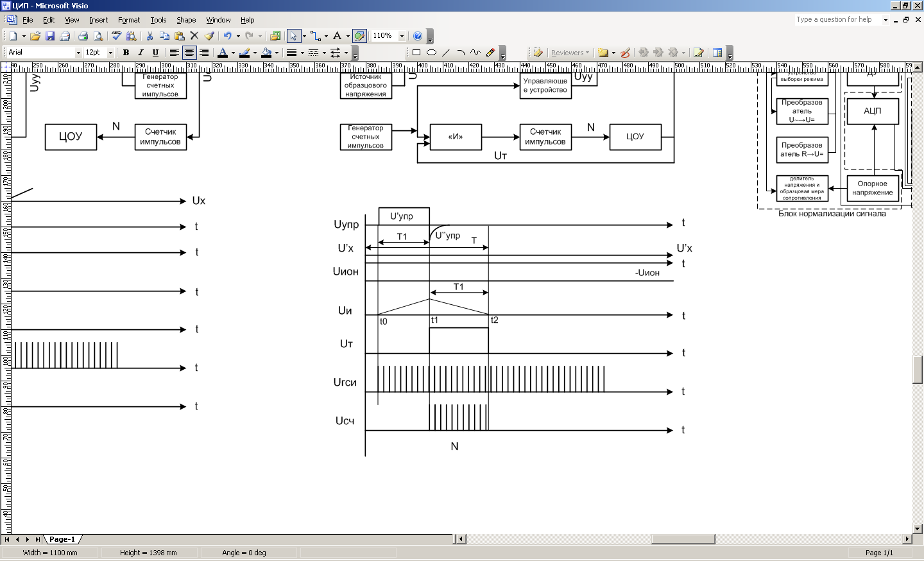Click the Fill Color bucket button
This screenshot has height=561, width=924.
pos(266,53)
